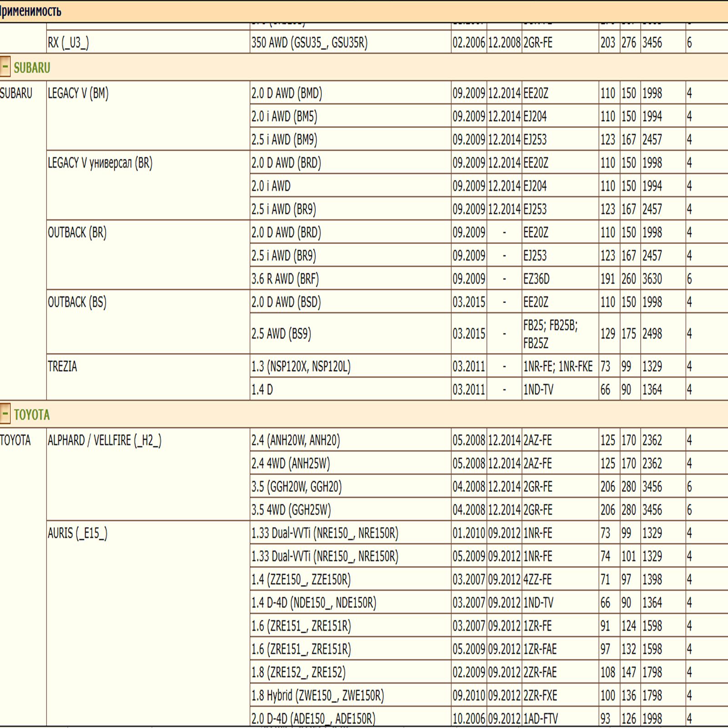Viewport: 728px width, 728px height.
Task: Click the Применимость panel header
Action: [x=31, y=11]
